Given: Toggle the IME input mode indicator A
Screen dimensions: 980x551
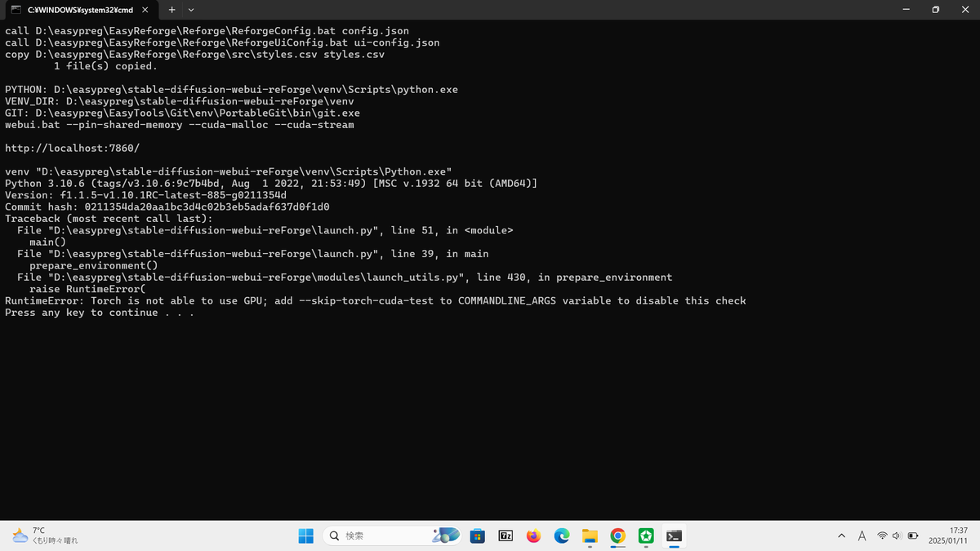Looking at the screenshot, I should click(862, 535).
